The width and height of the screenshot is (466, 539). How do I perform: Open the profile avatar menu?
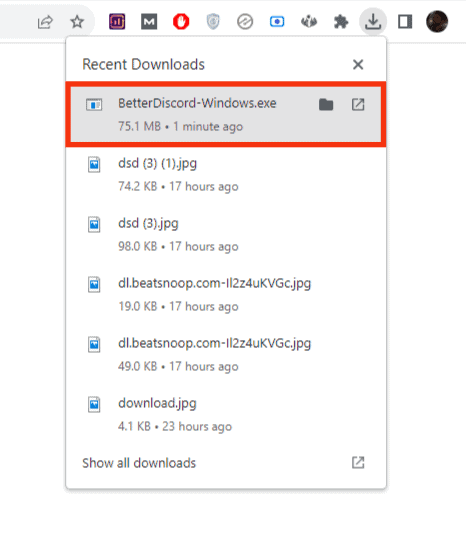[x=437, y=22]
